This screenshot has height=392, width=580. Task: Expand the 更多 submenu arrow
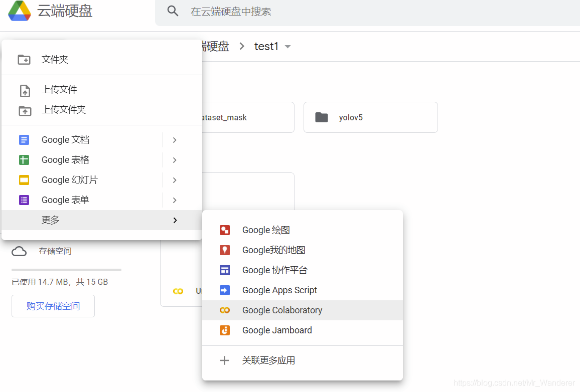[x=175, y=220]
